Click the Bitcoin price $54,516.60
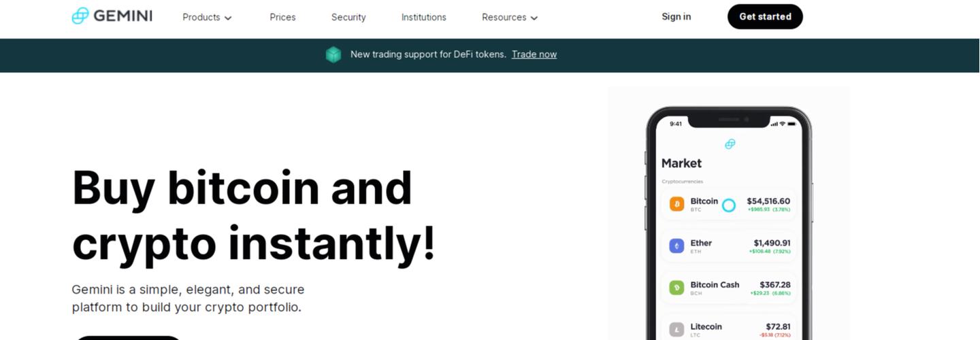 pos(768,201)
